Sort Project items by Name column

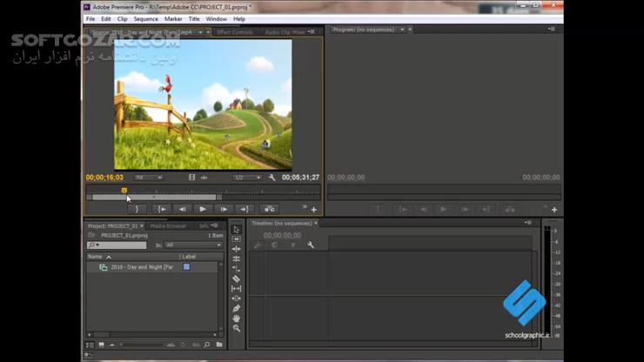(95, 257)
